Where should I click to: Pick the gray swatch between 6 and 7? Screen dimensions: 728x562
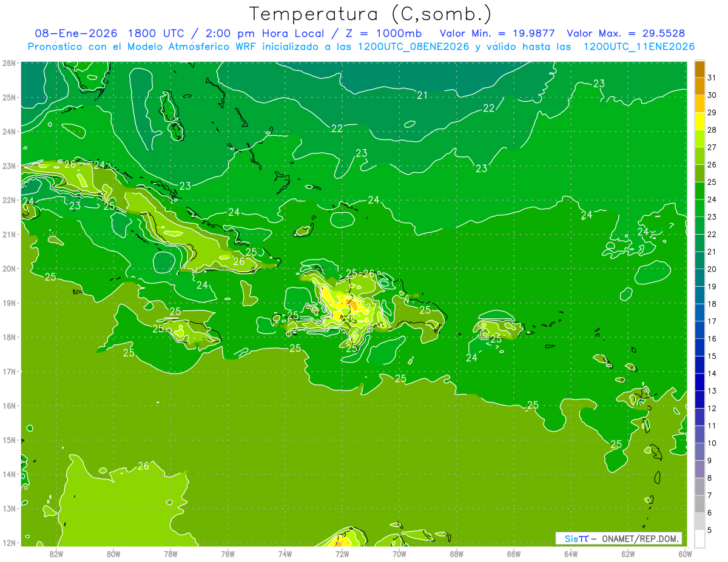tap(699, 504)
